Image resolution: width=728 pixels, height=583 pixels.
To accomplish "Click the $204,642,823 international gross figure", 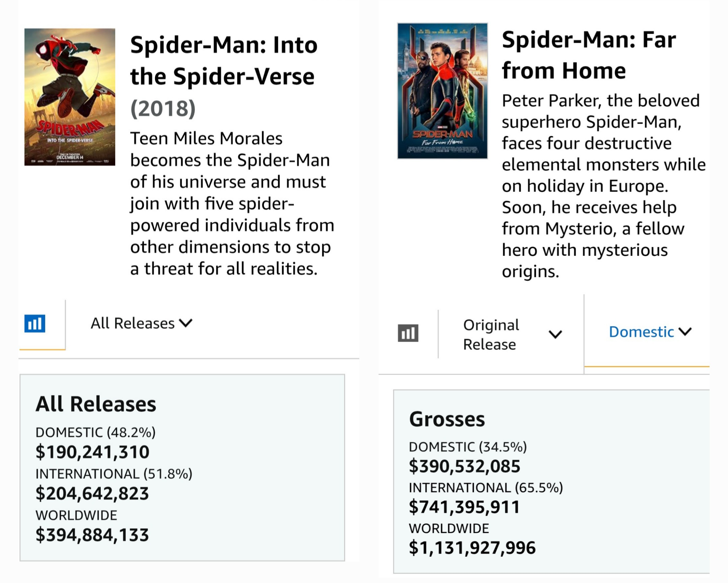I will coord(92,494).
